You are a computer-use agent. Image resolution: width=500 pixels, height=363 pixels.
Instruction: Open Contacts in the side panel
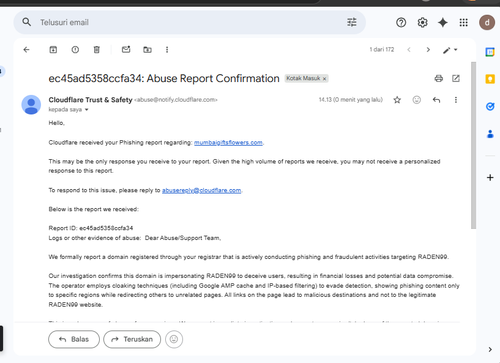pyautogui.click(x=490, y=134)
